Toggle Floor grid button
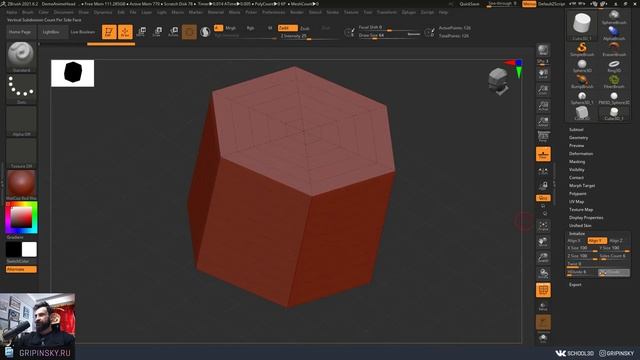 (543, 154)
